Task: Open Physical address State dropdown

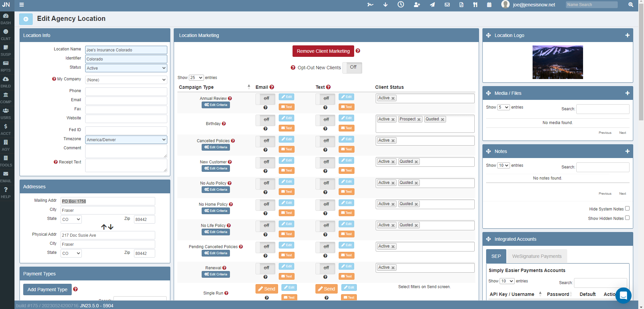Action: pos(71,253)
